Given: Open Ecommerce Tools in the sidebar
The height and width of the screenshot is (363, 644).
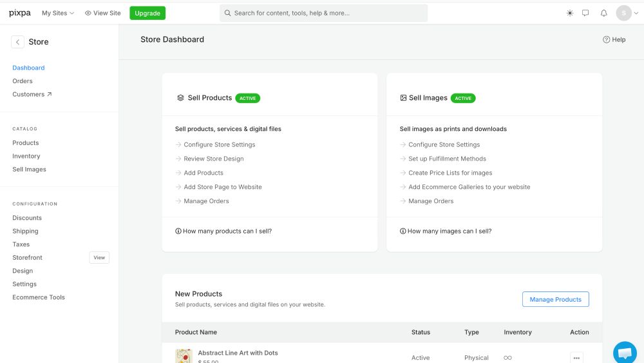Looking at the screenshot, I should pos(39,297).
